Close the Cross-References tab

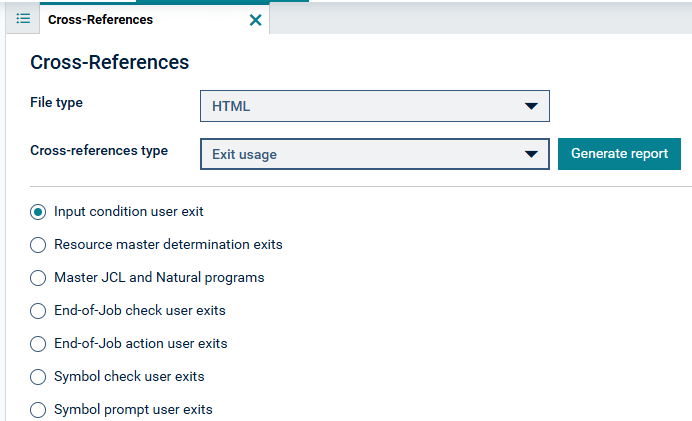pyautogui.click(x=256, y=20)
